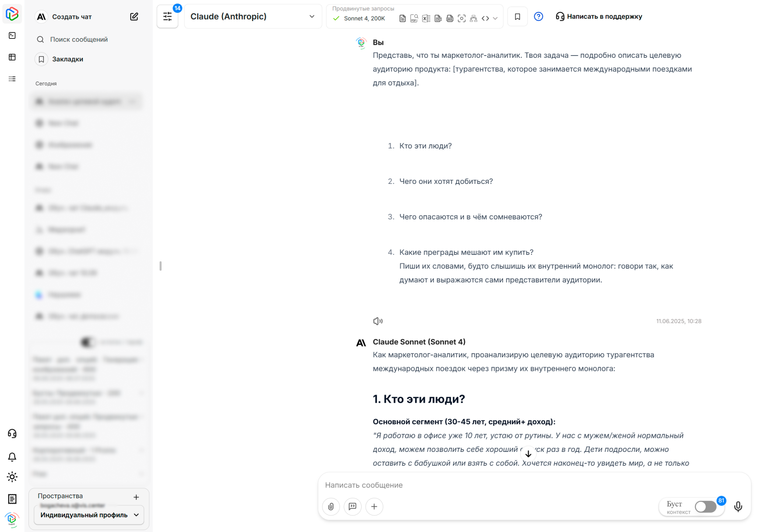Expand the advanced requests chevron
Image resolution: width=775 pixels, height=532 pixels.
coord(495,18)
